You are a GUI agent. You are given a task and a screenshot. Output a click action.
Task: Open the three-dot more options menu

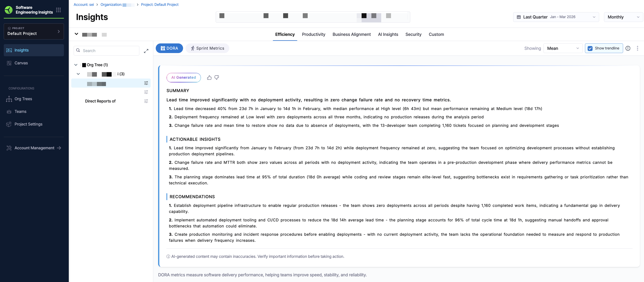point(638,48)
